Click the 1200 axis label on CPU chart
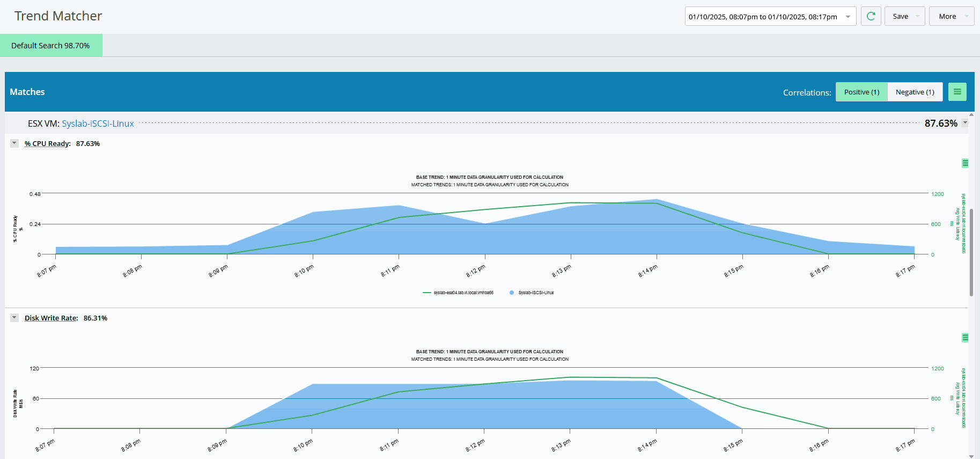Screen dimensions: 980x459 (937, 194)
